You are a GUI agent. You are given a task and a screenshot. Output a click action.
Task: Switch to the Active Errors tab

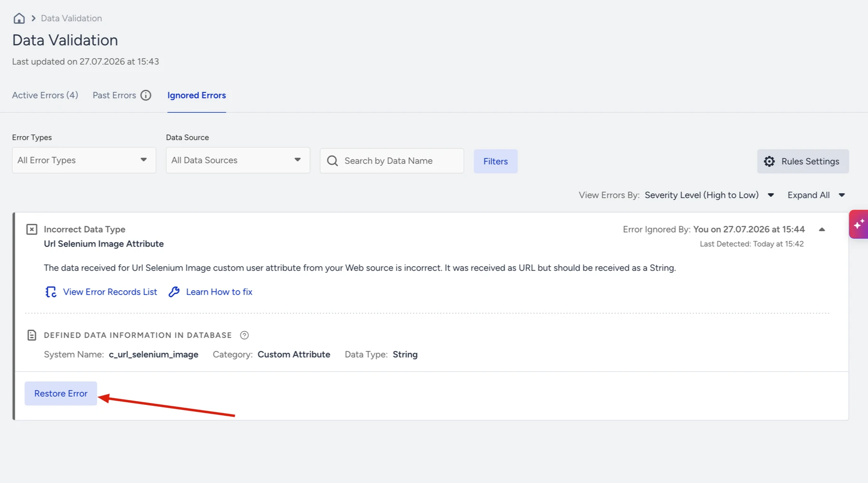45,95
